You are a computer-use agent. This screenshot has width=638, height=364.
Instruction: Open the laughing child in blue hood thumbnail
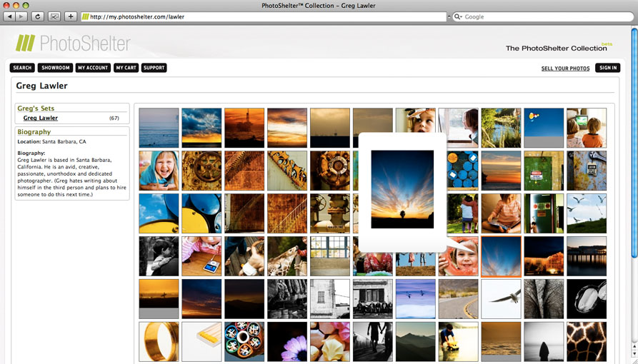(x=159, y=171)
